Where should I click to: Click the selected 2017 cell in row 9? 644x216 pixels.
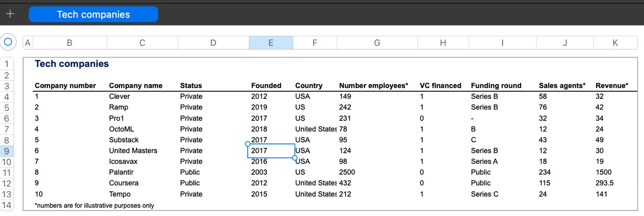pos(271,151)
